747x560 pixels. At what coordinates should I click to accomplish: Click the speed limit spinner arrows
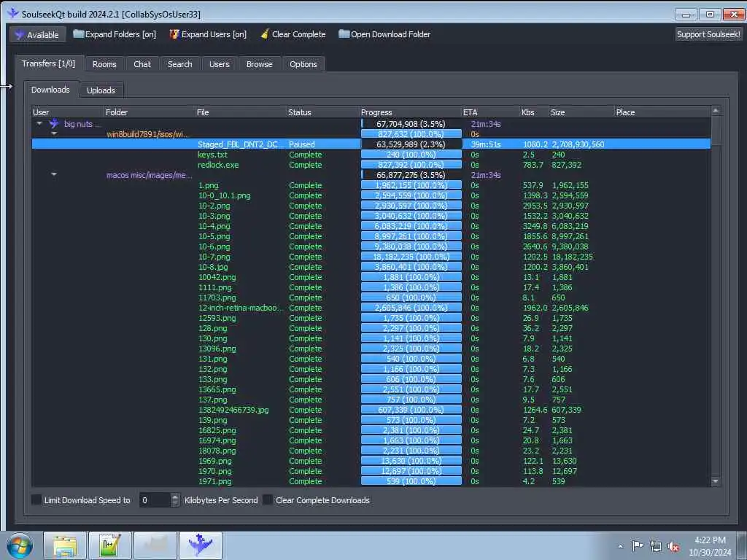(175, 499)
